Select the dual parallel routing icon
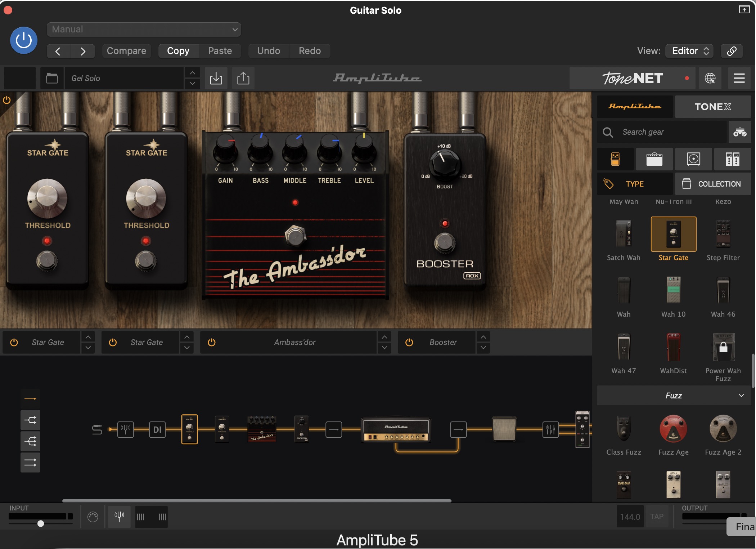 30,463
